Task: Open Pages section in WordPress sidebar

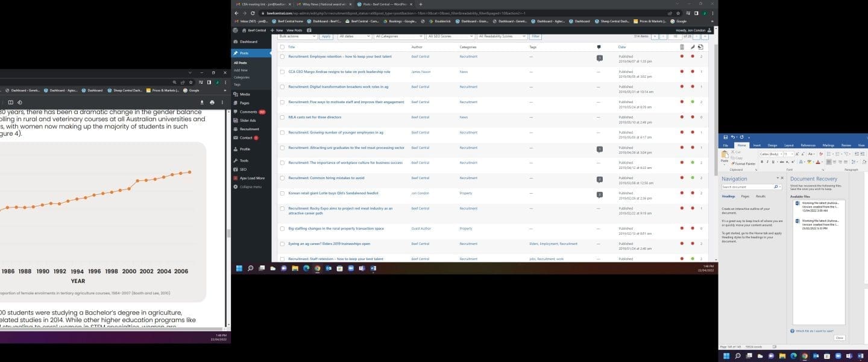Action: coord(244,103)
